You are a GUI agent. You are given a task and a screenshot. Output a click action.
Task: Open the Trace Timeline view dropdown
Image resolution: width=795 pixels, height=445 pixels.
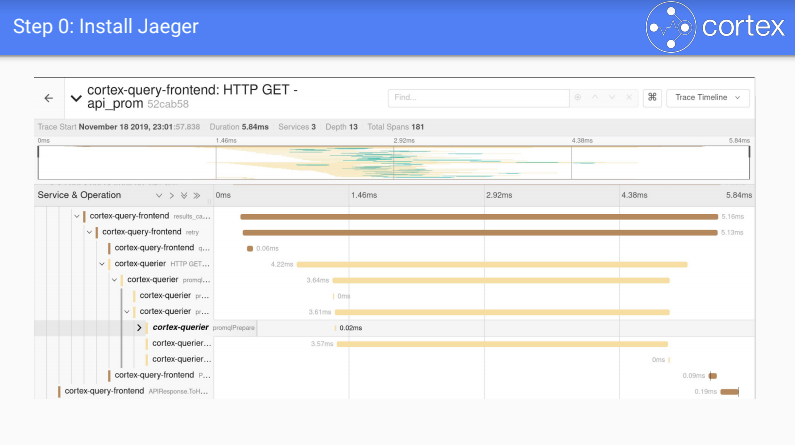pyautogui.click(x=708, y=97)
